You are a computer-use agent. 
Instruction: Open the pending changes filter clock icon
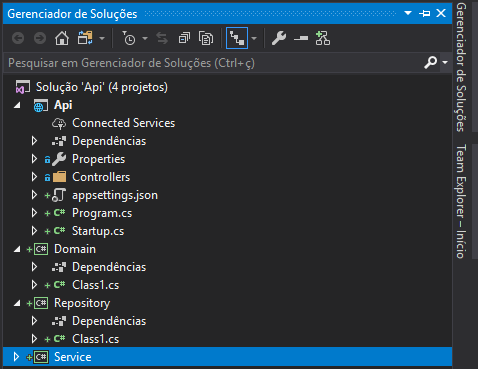129,38
